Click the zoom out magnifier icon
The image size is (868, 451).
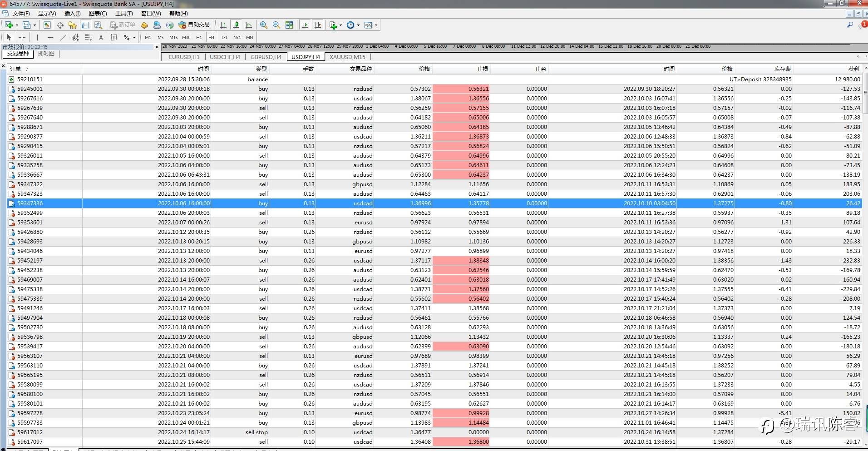tap(276, 25)
